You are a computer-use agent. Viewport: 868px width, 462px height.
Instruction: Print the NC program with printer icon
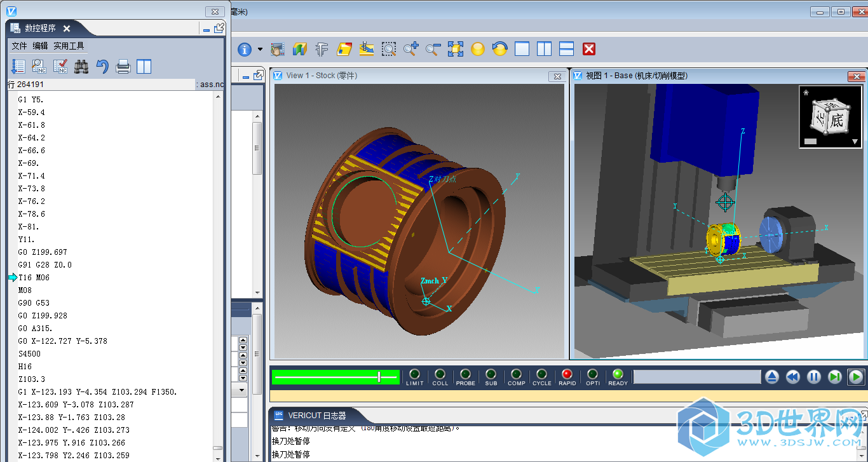click(123, 66)
